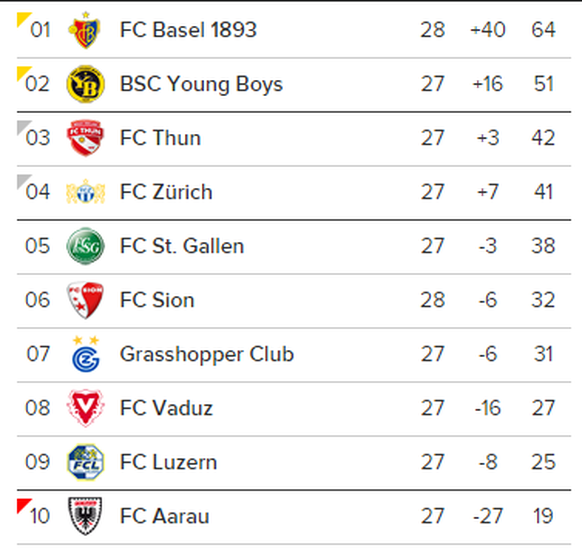Viewport: 582px width, 548px height.
Task: Click FC Basel's 64 points value
Action: click(543, 30)
